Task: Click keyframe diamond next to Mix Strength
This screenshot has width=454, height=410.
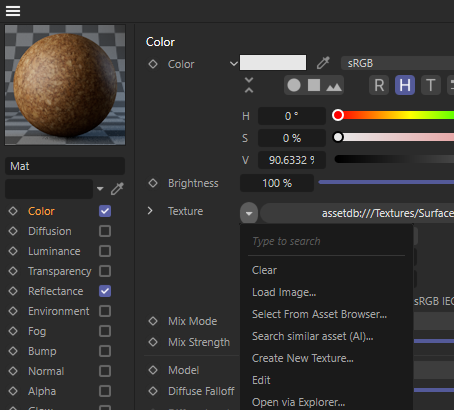Action: coord(153,342)
